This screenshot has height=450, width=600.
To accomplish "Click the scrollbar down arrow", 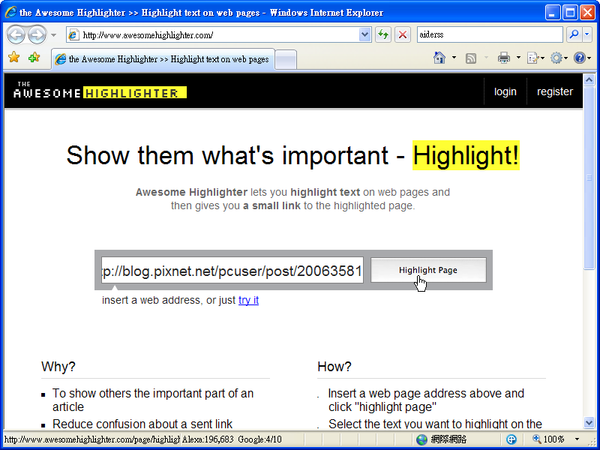I will coord(589,422).
